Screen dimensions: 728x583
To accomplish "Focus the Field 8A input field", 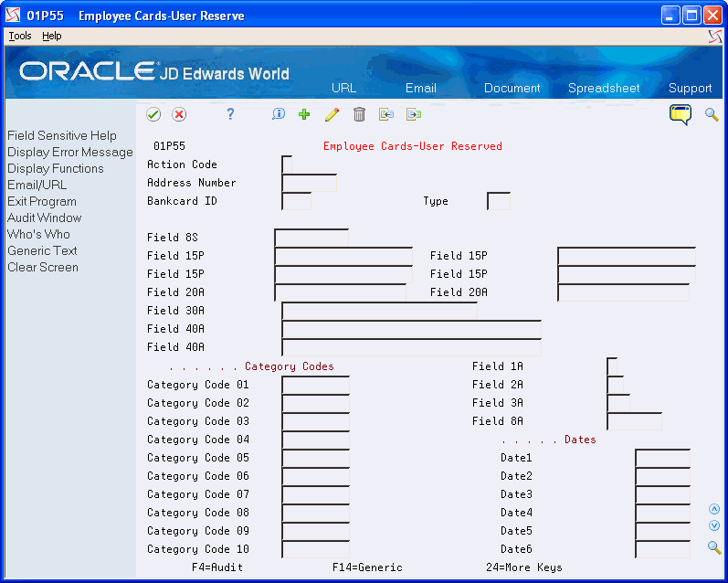I will (634, 422).
